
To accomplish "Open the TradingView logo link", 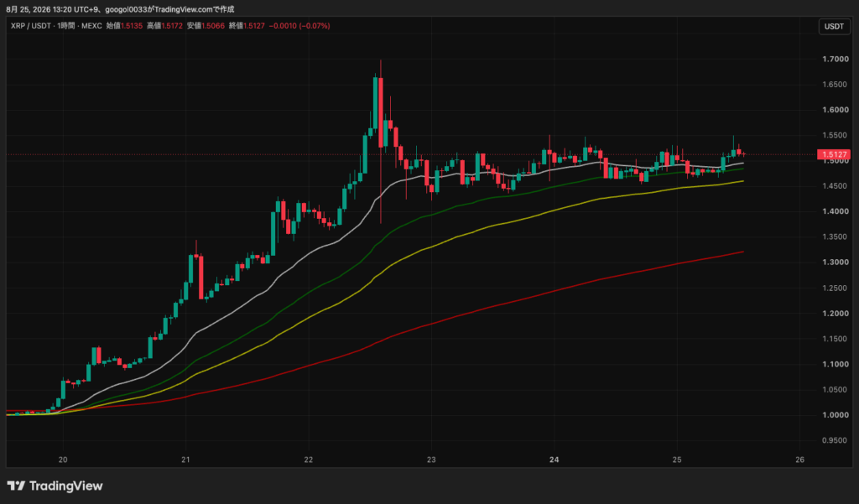I will (55, 486).
